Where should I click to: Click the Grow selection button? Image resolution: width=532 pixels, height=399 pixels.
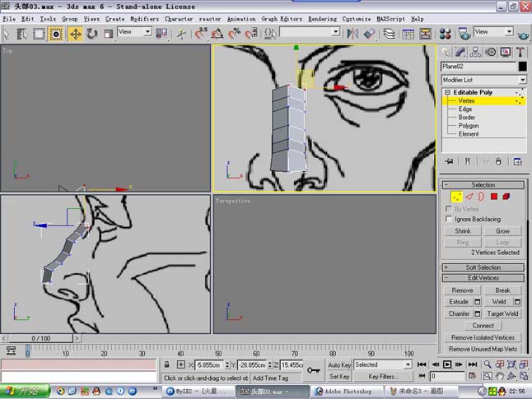tap(503, 231)
